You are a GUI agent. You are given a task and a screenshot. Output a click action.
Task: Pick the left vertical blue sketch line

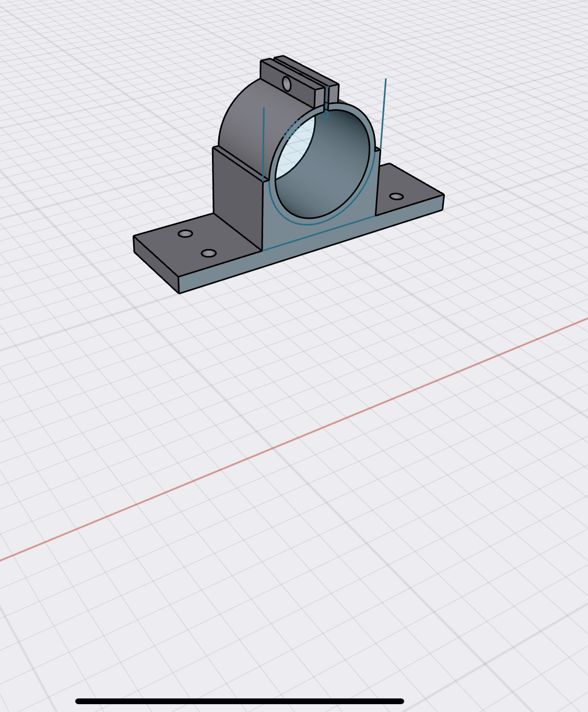pos(264,145)
